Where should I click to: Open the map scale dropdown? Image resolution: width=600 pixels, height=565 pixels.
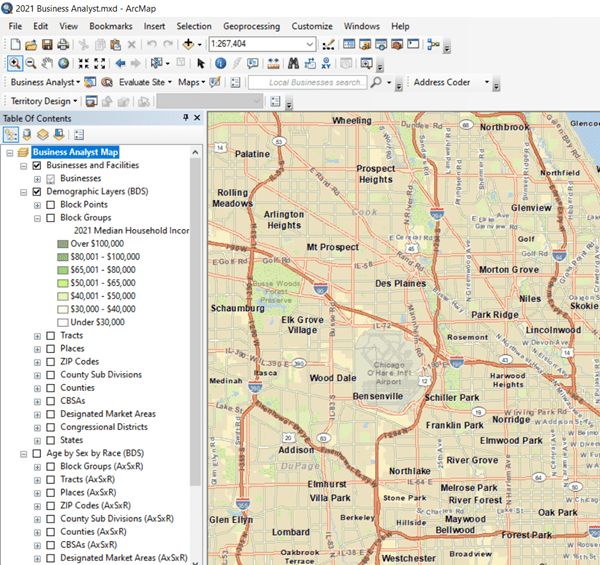(310, 44)
